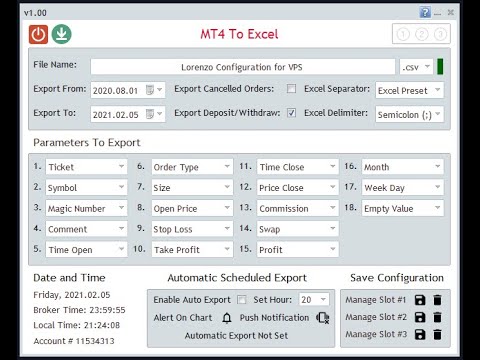This screenshot has width=480, height=360.
Task: Open the help question mark icon
Action: tap(425, 13)
